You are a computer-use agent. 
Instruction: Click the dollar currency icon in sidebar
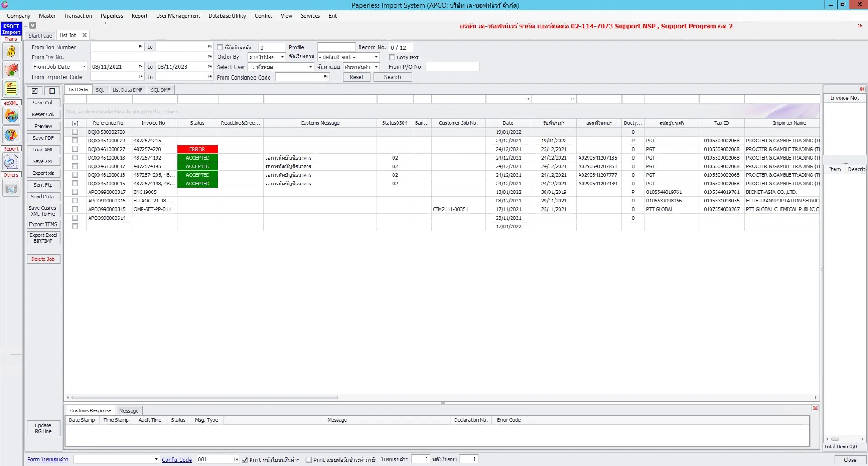coord(11,52)
